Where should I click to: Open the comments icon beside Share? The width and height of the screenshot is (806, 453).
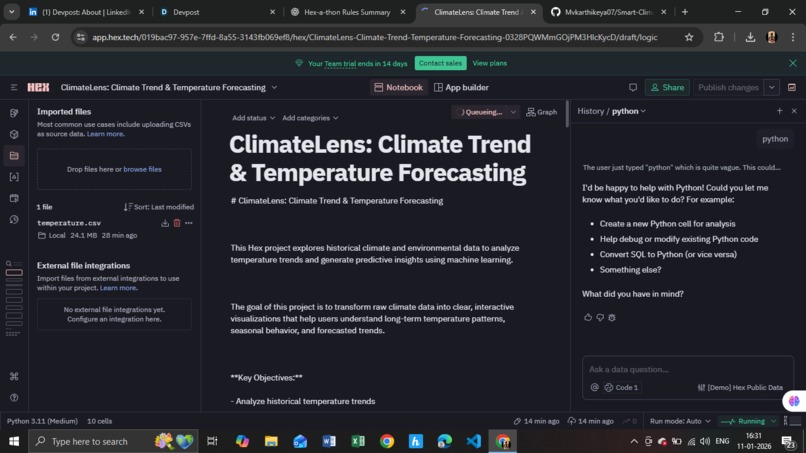pos(633,87)
